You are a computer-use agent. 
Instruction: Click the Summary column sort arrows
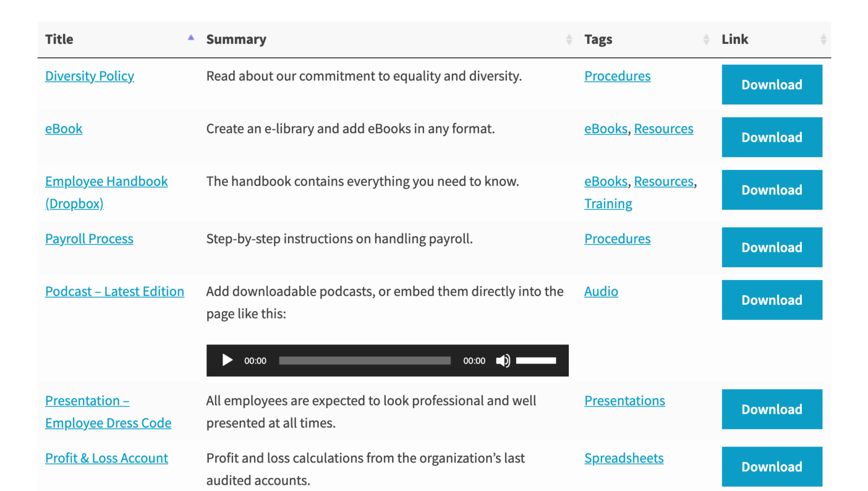(569, 39)
